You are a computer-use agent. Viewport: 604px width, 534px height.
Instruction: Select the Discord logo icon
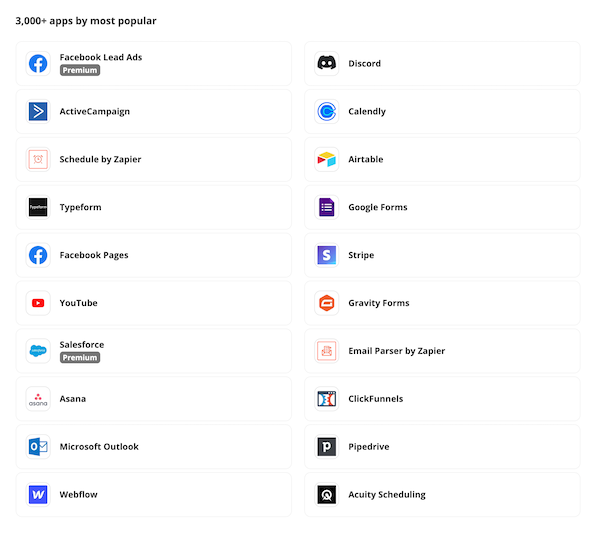pos(326,64)
